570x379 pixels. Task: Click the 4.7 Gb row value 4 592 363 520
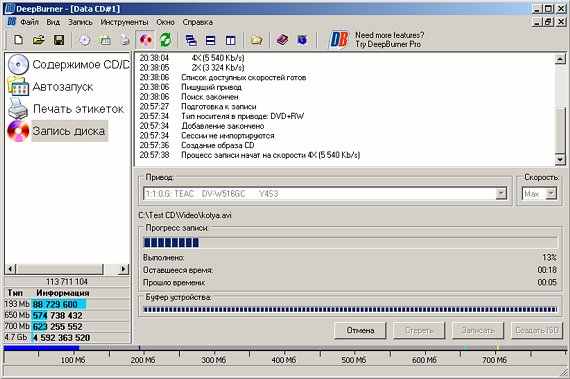(61, 338)
